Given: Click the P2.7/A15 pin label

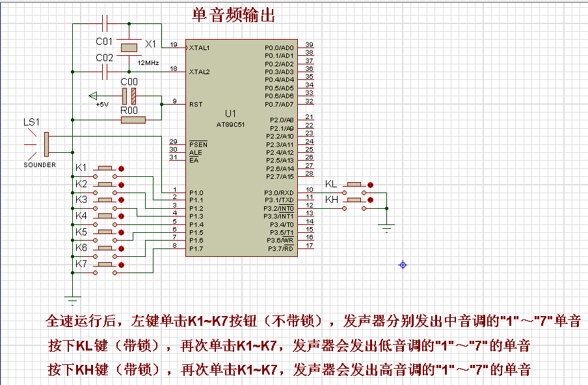Looking at the screenshot, I should (x=280, y=177).
